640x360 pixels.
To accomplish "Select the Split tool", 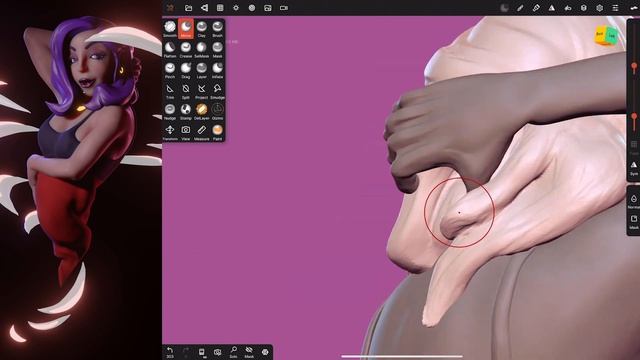I will coord(186,91).
